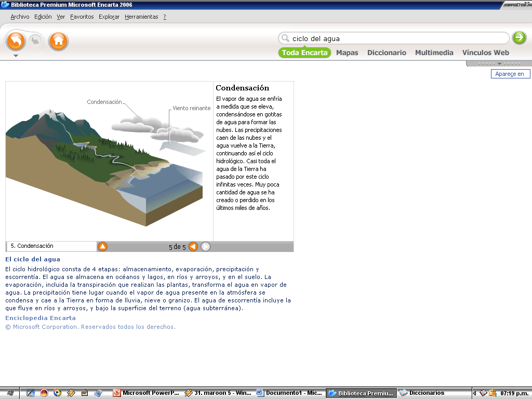Click the magnifying glass in search box

(285, 38)
